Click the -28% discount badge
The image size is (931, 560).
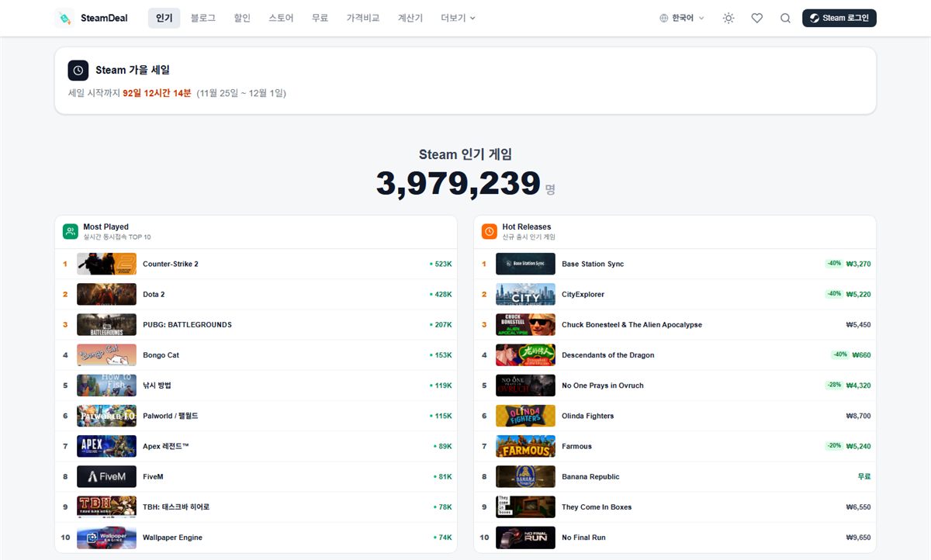coord(834,385)
